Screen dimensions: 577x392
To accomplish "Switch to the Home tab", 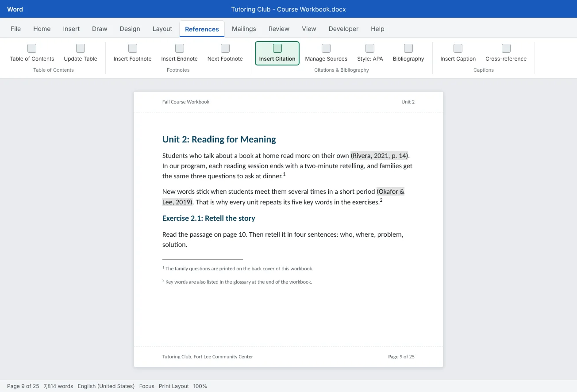I will [x=42, y=29].
